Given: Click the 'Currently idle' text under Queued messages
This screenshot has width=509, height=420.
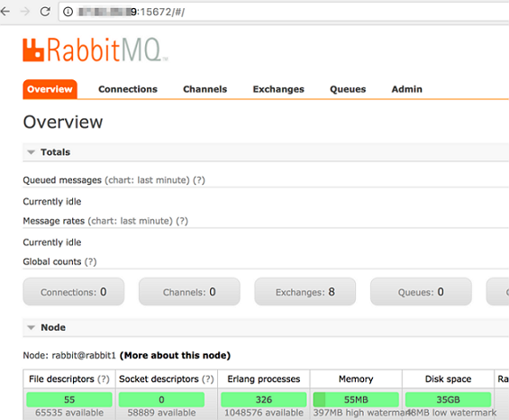Looking at the screenshot, I should (52, 201).
